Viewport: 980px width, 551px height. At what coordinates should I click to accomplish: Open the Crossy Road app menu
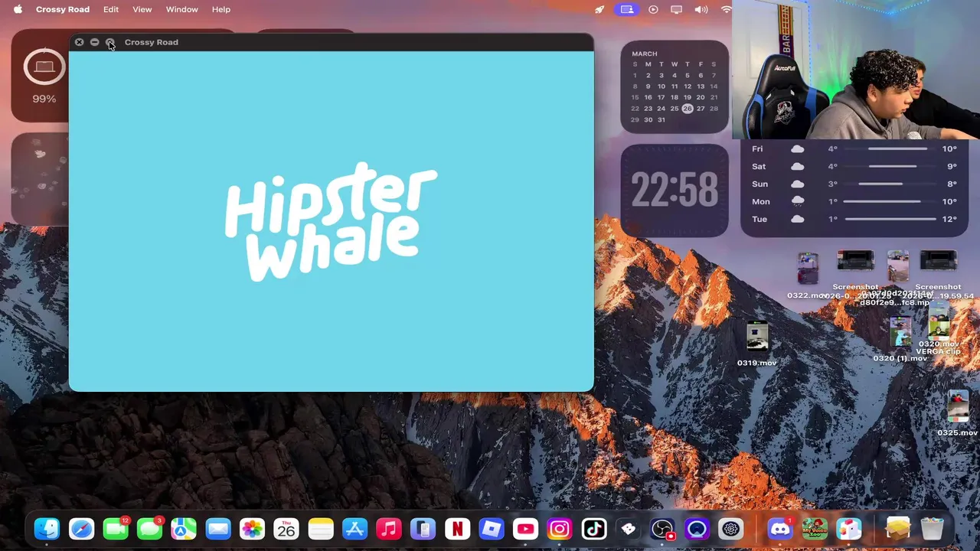[x=63, y=9]
